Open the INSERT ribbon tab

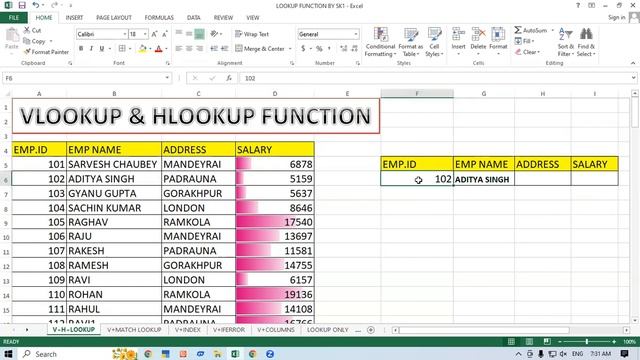coord(74,18)
